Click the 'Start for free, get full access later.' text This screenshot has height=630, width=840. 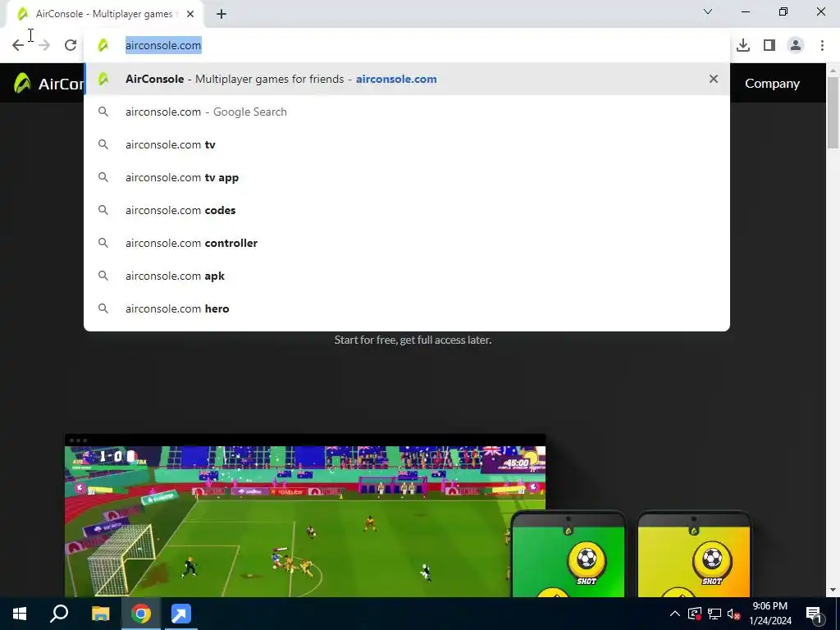coord(413,340)
